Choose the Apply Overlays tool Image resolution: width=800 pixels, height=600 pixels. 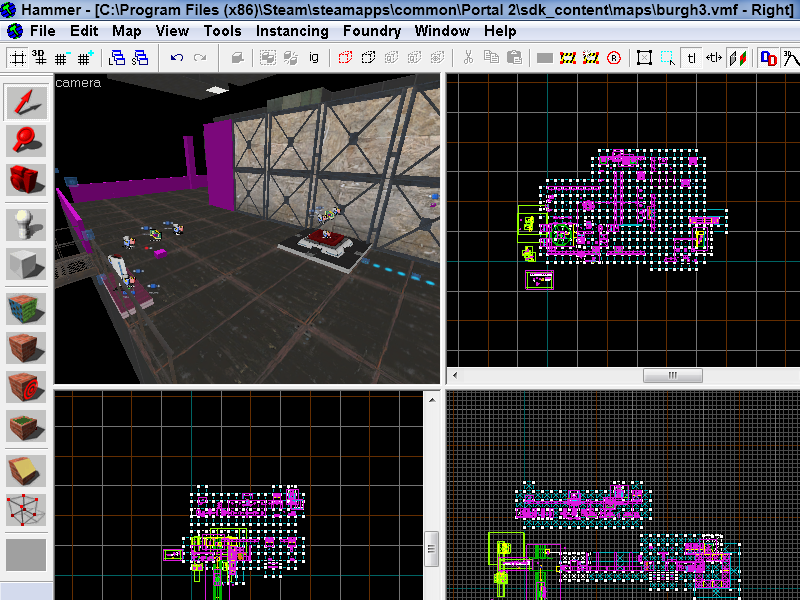[26, 426]
